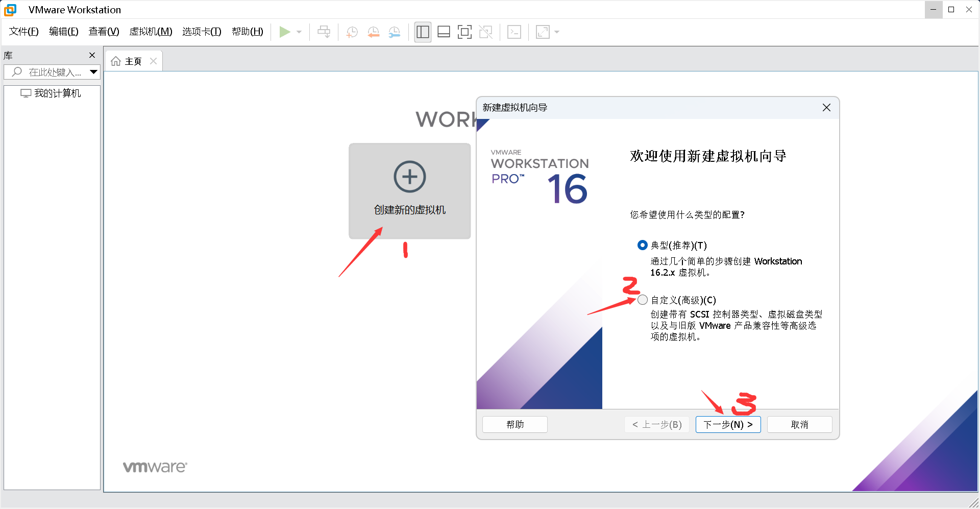Maximize the VMware Workstation window

click(951, 10)
